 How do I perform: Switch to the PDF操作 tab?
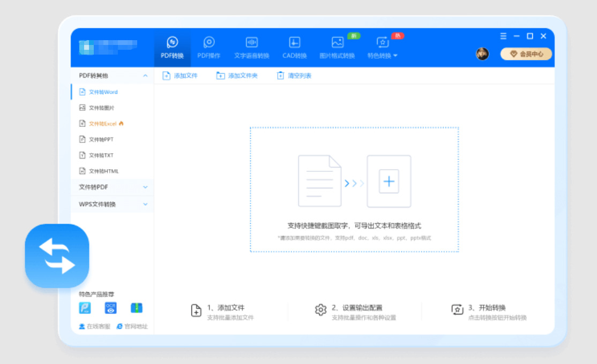pos(208,48)
